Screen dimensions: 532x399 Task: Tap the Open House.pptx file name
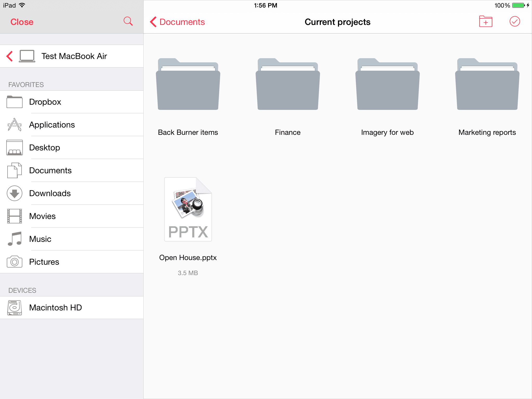(x=188, y=258)
